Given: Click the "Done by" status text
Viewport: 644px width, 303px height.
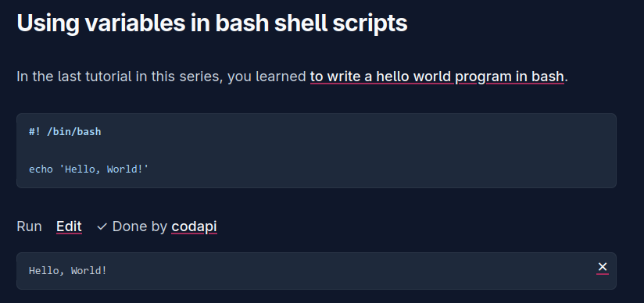Looking at the screenshot, I should click(x=140, y=226).
